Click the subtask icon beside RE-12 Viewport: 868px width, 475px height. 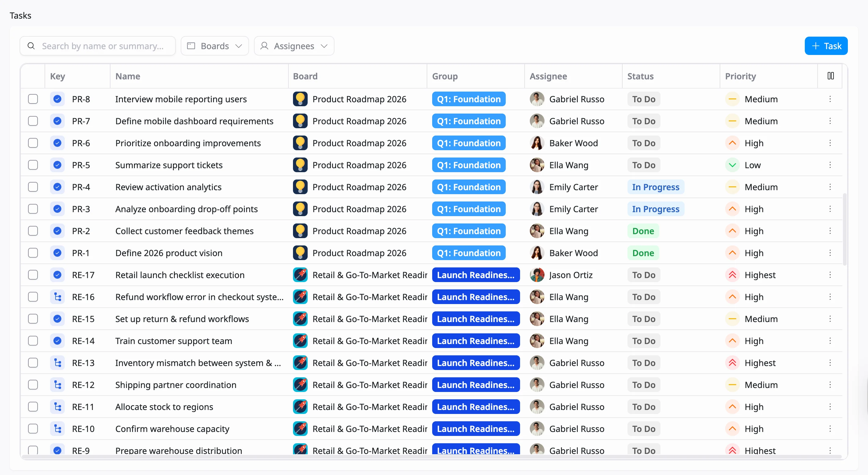pyautogui.click(x=57, y=385)
